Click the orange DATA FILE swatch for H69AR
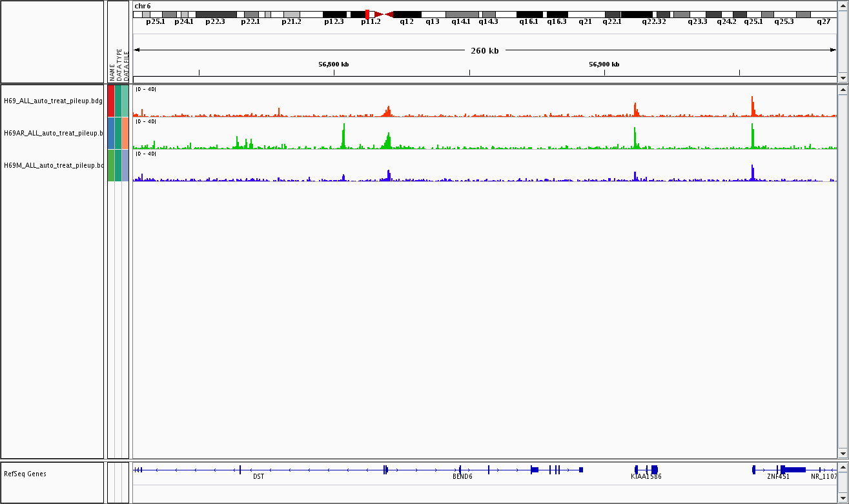This screenshot has height=504, width=849. (x=125, y=133)
